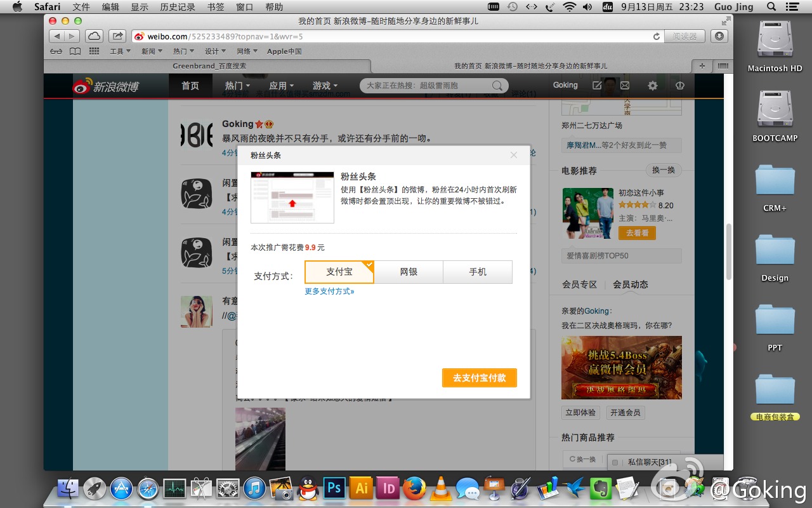Click the search magnifier in Weibo search box
The height and width of the screenshot is (508, 812).
pos(497,86)
